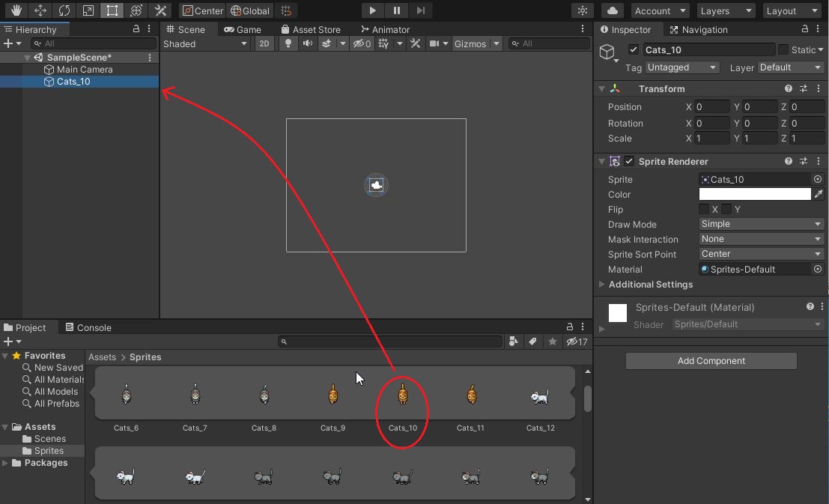Open custom editor tools
The height and width of the screenshot is (504, 829).
160,10
